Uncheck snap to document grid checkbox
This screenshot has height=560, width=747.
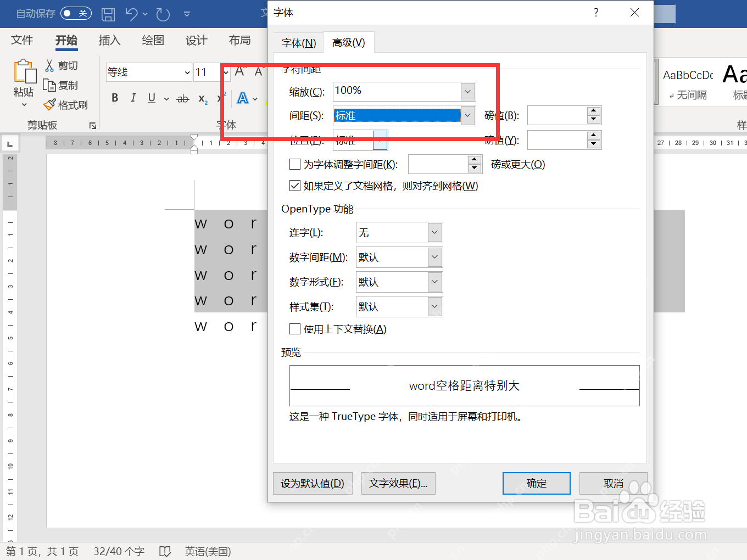pyautogui.click(x=295, y=186)
